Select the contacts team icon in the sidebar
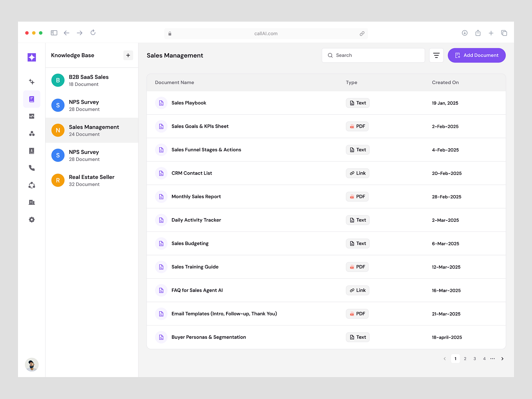This screenshot has width=532, height=399. coord(32,133)
